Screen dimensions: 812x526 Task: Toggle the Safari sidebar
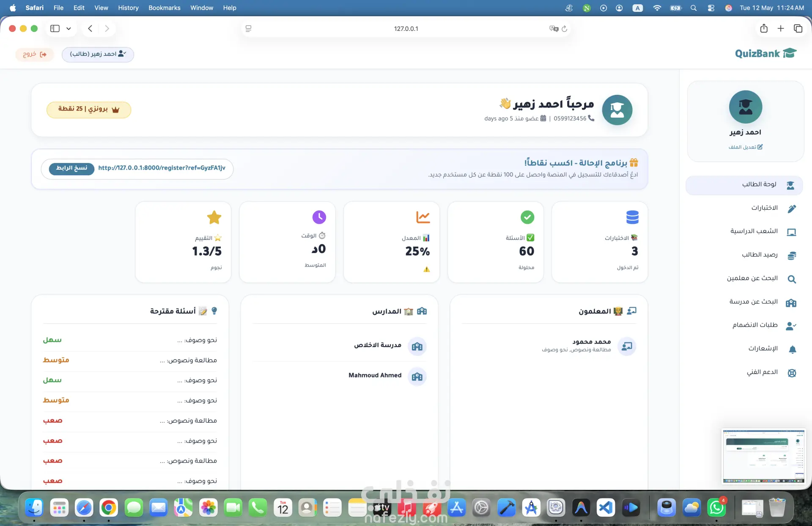click(x=55, y=29)
